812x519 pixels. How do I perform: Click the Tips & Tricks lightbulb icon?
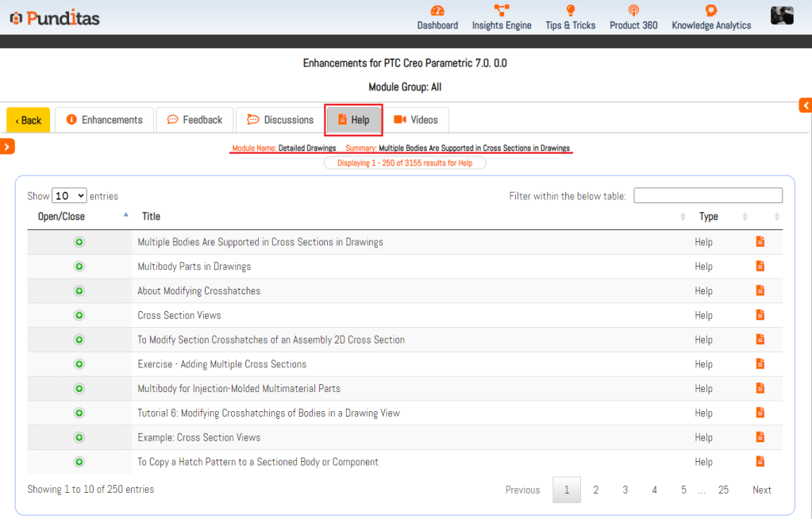pos(570,10)
